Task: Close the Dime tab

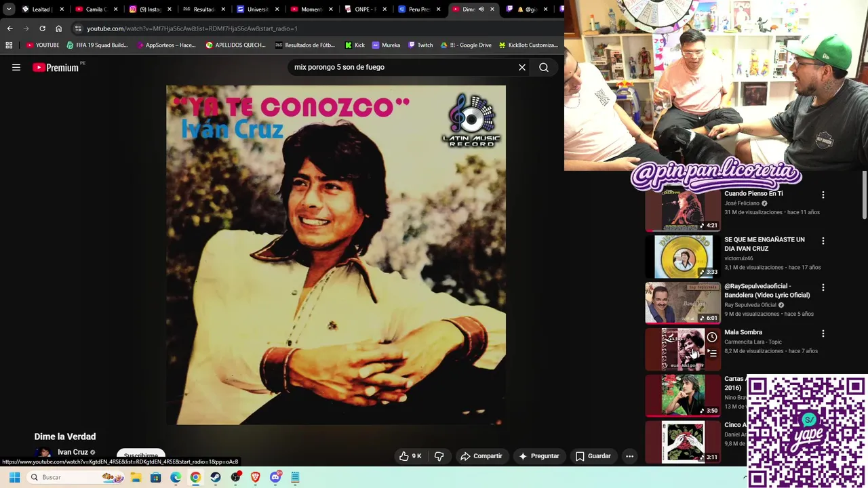Action: [492, 9]
